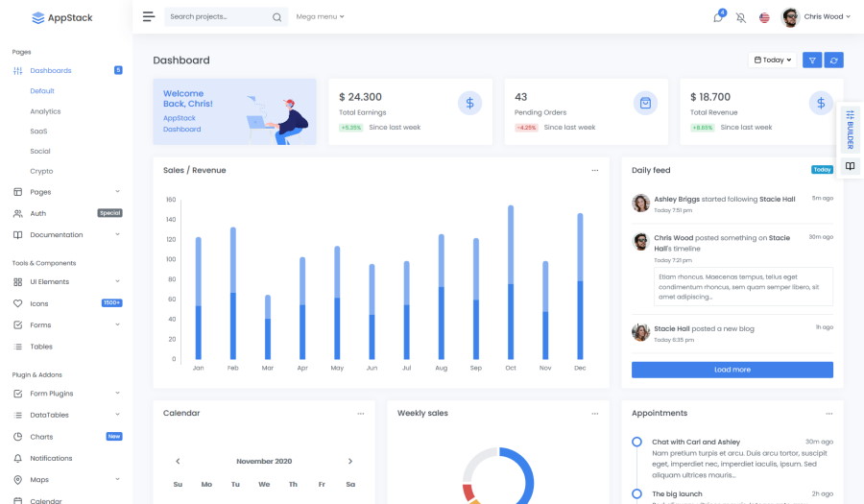Screen dimensions: 864x504
Task: Click the hamburger sidebar toggle icon
Action: (148, 16)
